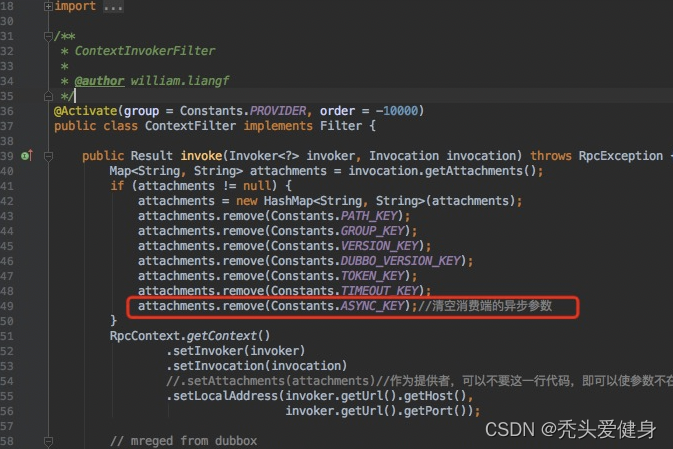Click the invoke method name

202,156
